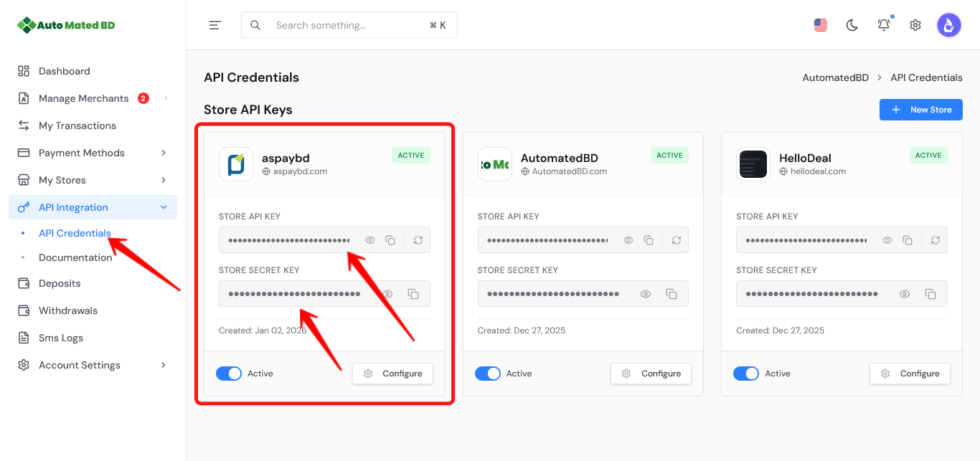
Task: Regenerate the AutomatedBD store API key
Action: tap(677, 240)
